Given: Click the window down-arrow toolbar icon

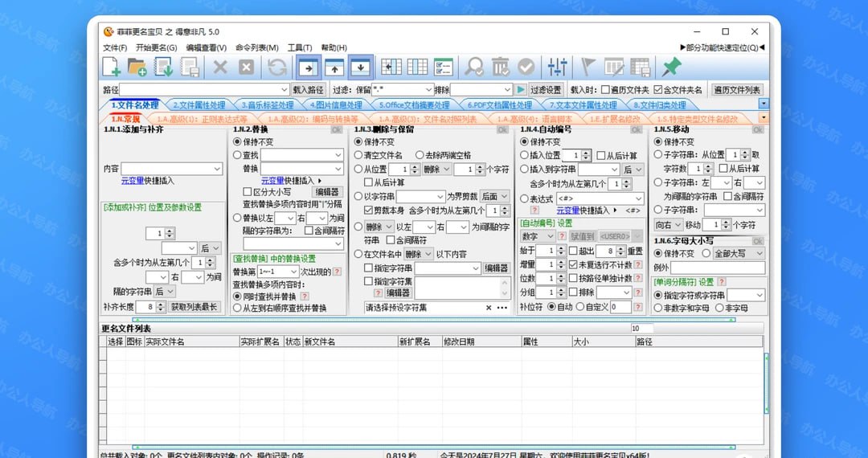Looking at the screenshot, I should pyautogui.click(x=360, y=67).
